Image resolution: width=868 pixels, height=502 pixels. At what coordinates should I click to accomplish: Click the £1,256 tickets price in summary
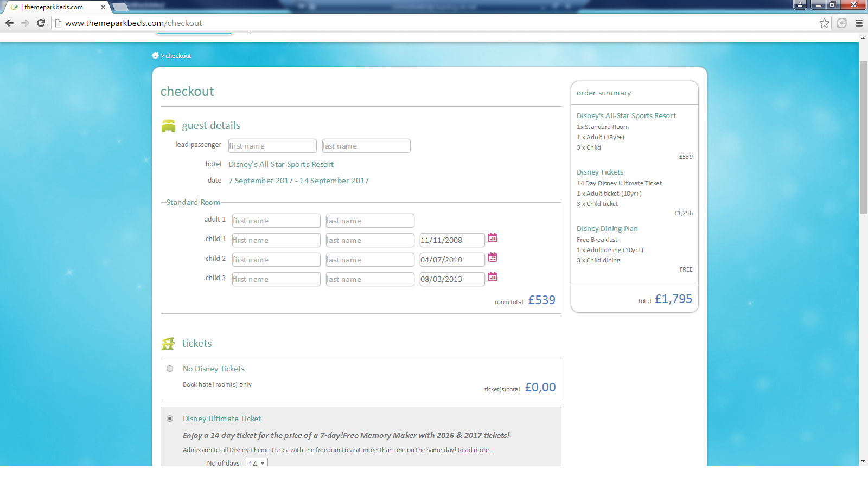pyautogui.click(x=684, y=213)
